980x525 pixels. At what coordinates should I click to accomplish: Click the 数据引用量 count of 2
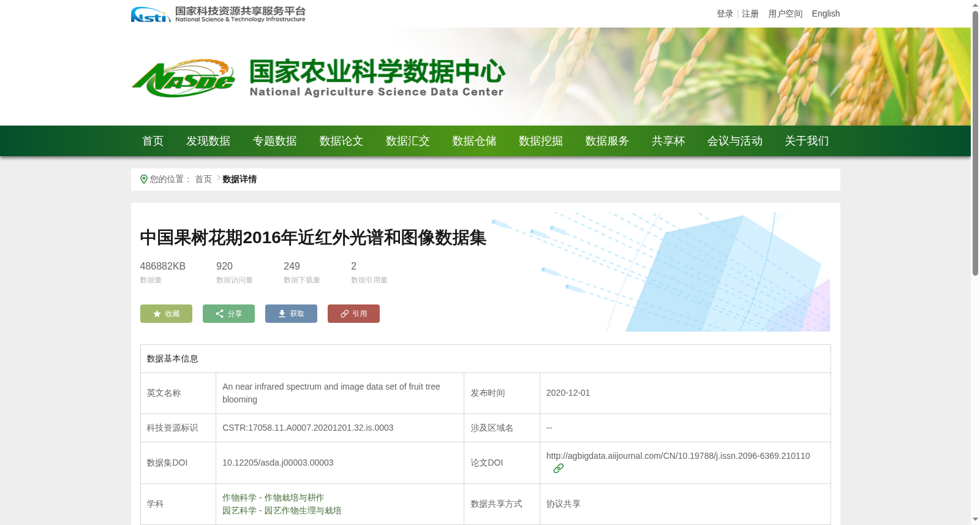click(x=354, y=266)
